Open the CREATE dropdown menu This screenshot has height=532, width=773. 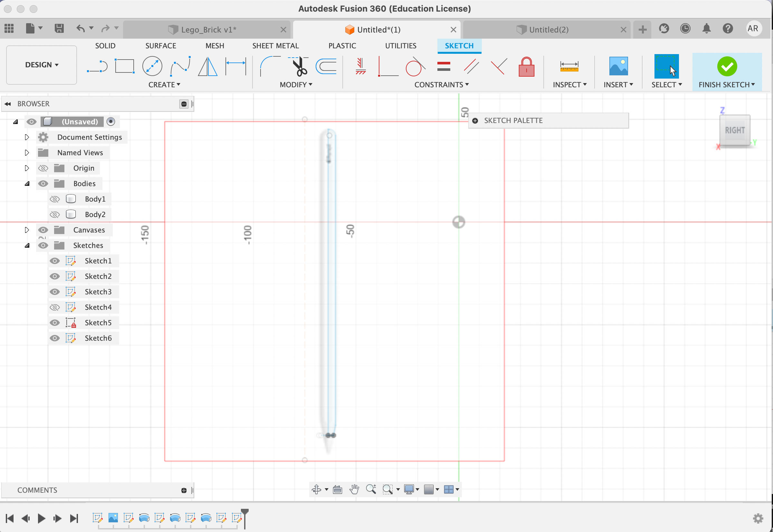pos(164,85)
